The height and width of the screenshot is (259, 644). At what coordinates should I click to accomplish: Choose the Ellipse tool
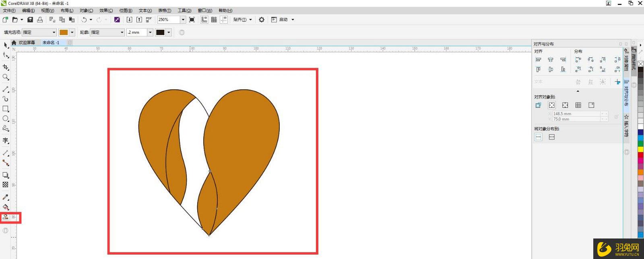coord(6,119)
